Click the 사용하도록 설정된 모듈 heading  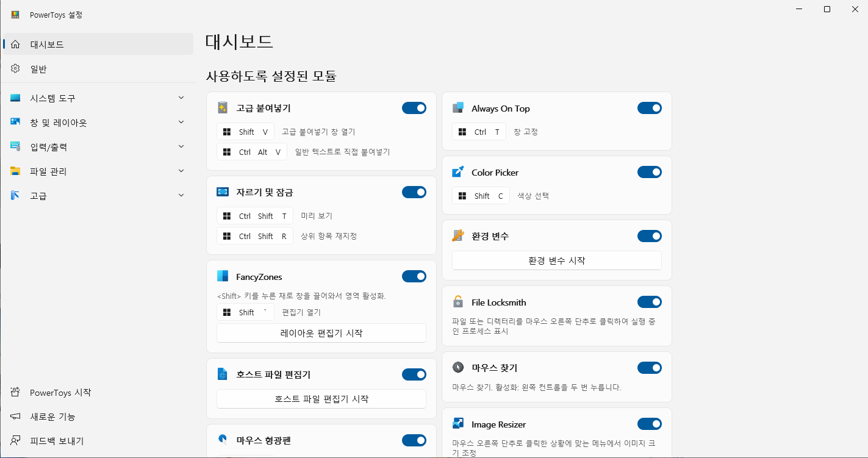271,76
